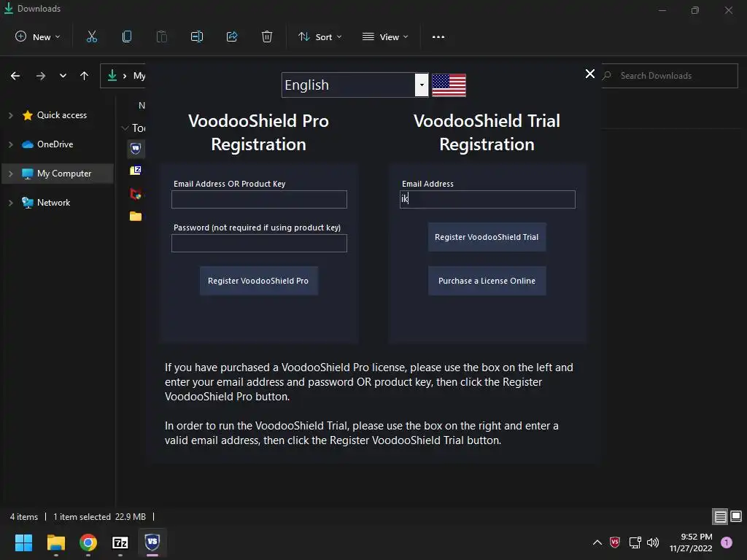
Task: Open the English language dropdown arrow
Action: point(422,85)
